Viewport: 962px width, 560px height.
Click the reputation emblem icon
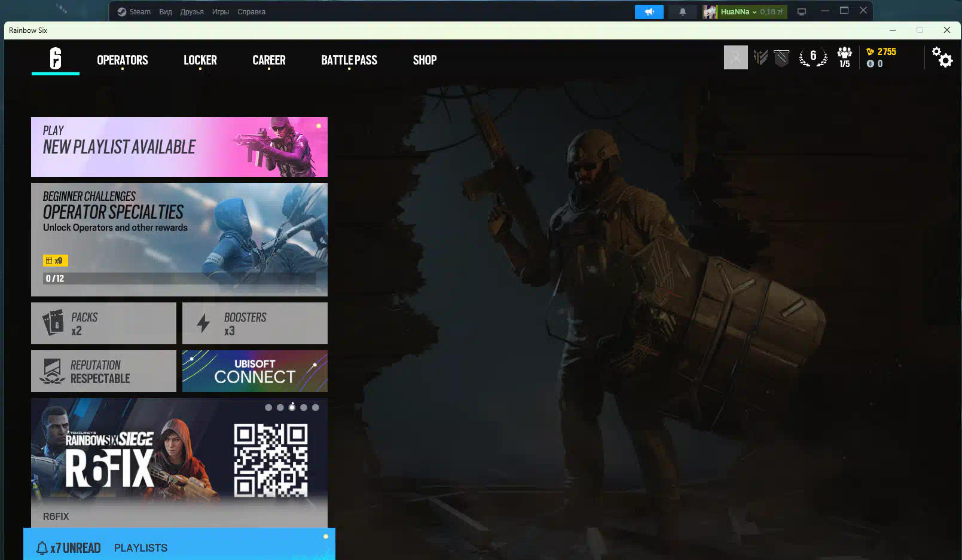point(53,371)
